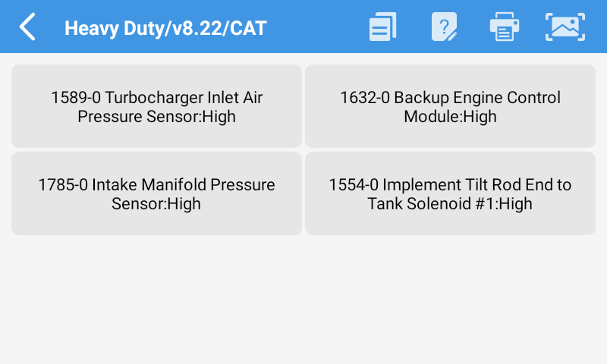The image size is (607, 364).
Task: Tap the Intake Manifold Pressure Sensor:High tile
Action: [156, 193]
